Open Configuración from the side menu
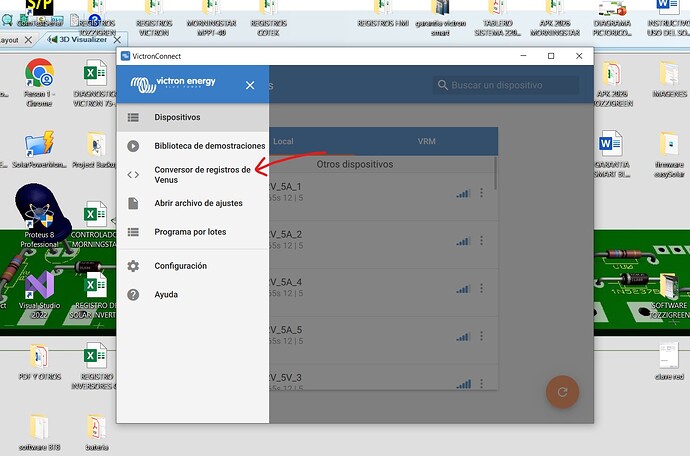This screenshot has height=456, width=690. (x=193, y=266)
